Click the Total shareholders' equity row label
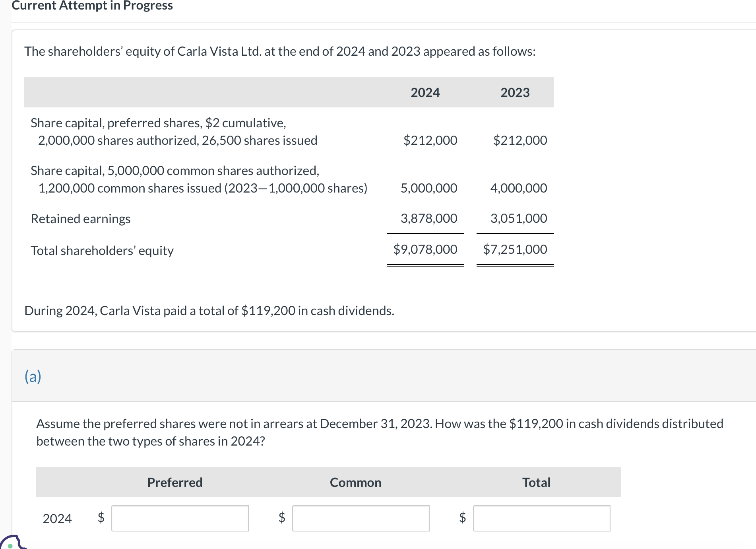 click(x=102, y=250)
